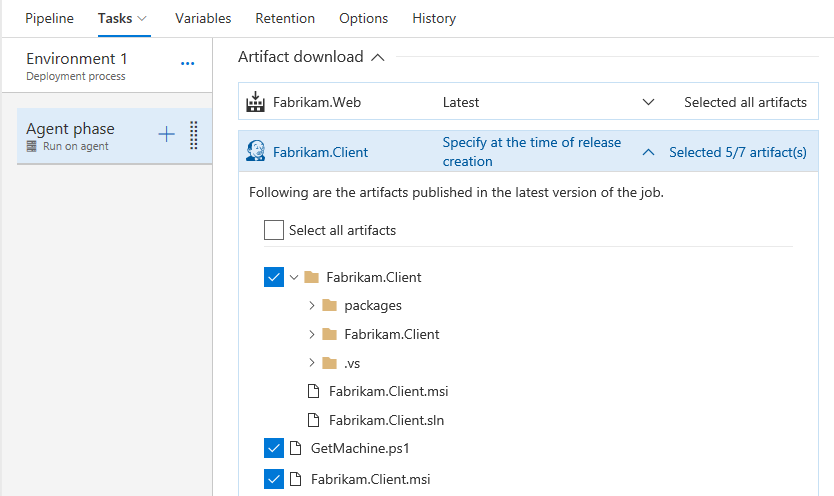Viewport: 834px width, 496px height.
Task: Click the GetMachine.ps1 file icon
Action: pos(295,449)
